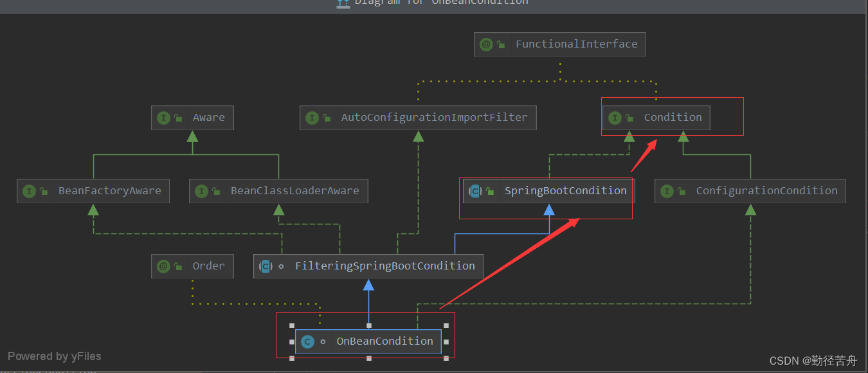Select the AutoConfigurationImportFilter node
Image resolution: width=868 pixels, height=373 pixels.
pyautogui.click(x=418, y=118)
